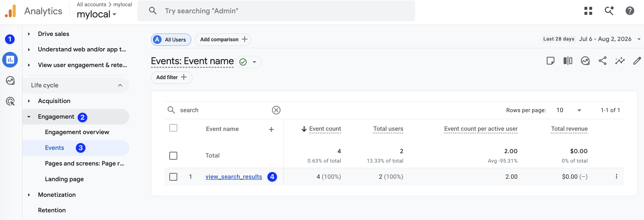Screen dimensions: 644x220
Task: Open the mylocal property picker
Action: pyautogui.click(x=96, y=14)
